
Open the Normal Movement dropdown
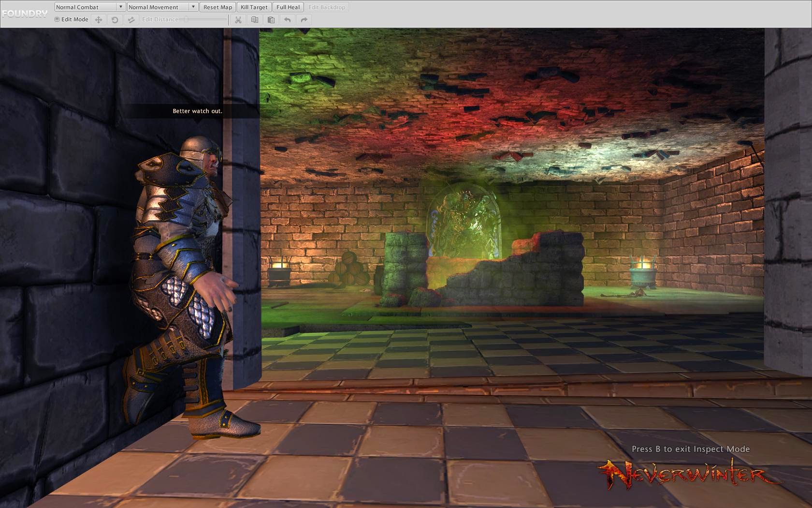162,7
